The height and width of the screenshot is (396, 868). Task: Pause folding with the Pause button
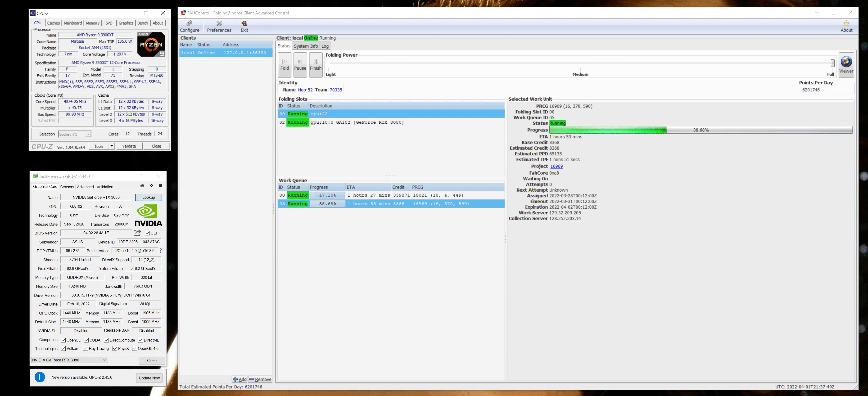coord(300,65)
